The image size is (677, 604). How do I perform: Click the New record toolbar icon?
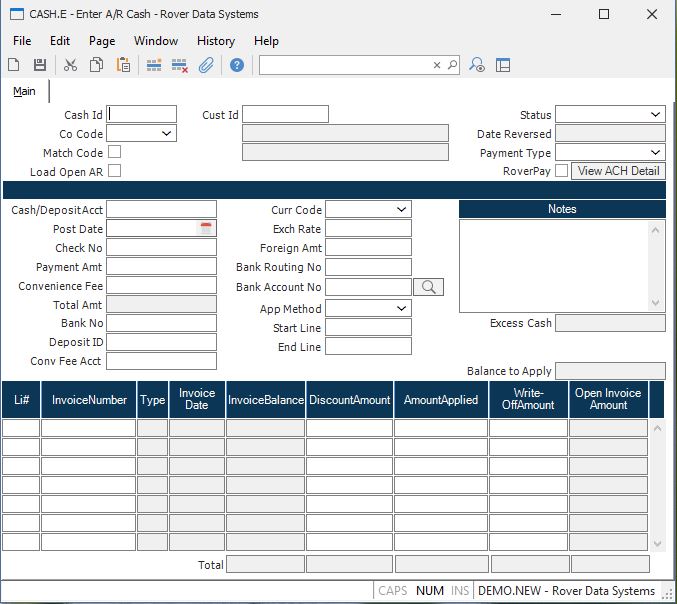pos(14,65)
